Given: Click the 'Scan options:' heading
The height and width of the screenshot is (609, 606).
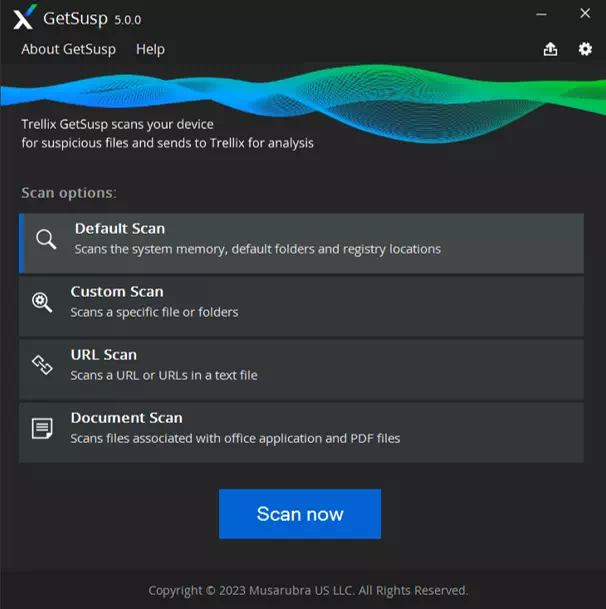Looking at the screenshot, I should click(x=69, y=193).
